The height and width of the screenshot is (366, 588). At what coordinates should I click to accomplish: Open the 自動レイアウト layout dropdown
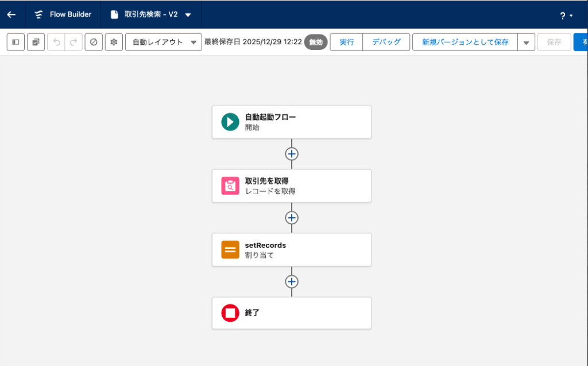pos(163,42)
